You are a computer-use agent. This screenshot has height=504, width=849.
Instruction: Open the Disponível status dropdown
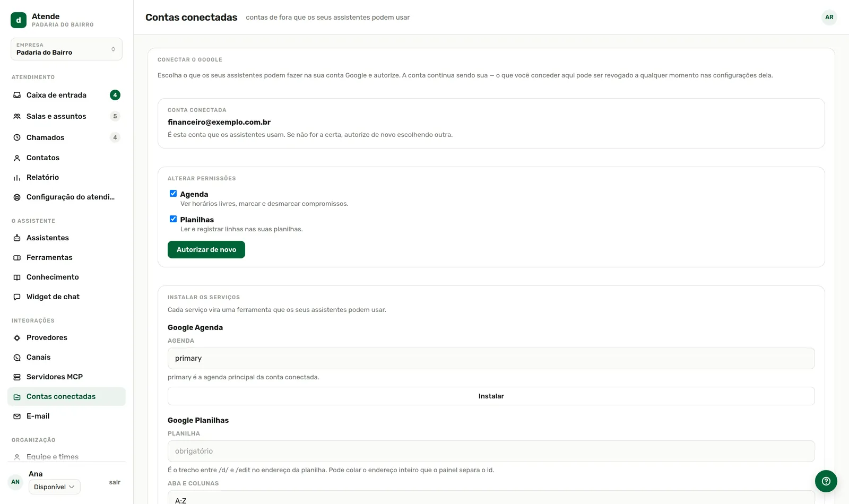tap(55, 487)
